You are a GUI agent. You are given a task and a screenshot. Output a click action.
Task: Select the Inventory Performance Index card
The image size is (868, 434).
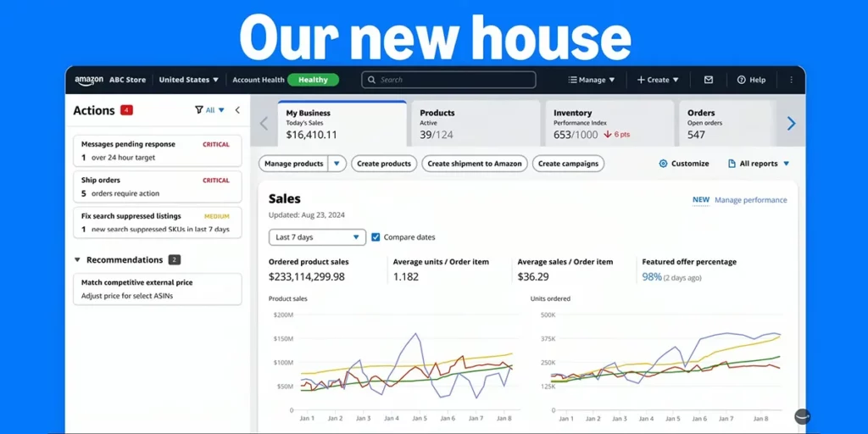[x=605, y=124]
